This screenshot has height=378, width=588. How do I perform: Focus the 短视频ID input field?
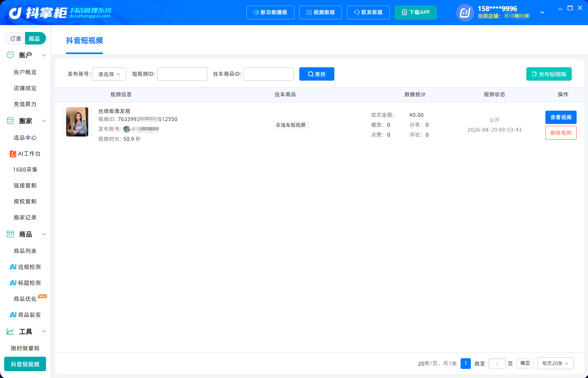click(182, 74)
